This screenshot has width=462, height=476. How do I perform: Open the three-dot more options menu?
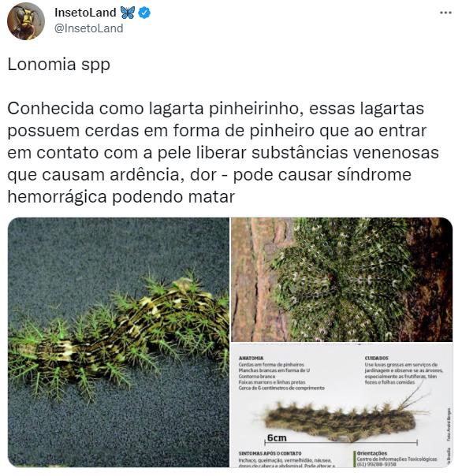[445, 13]
